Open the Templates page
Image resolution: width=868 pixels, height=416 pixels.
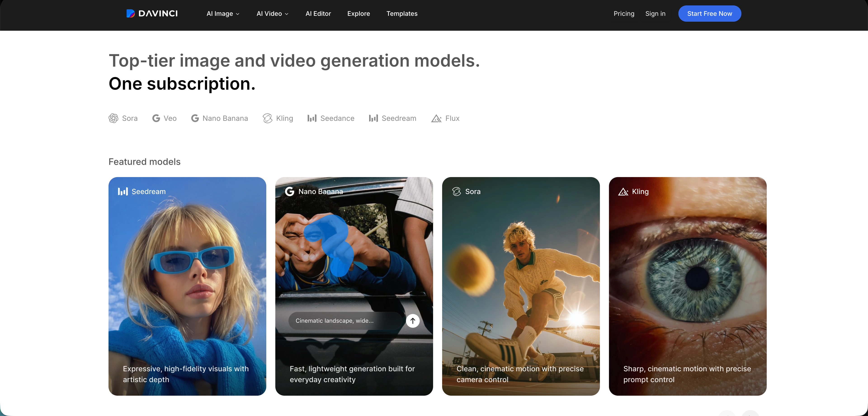pos(402,14)
